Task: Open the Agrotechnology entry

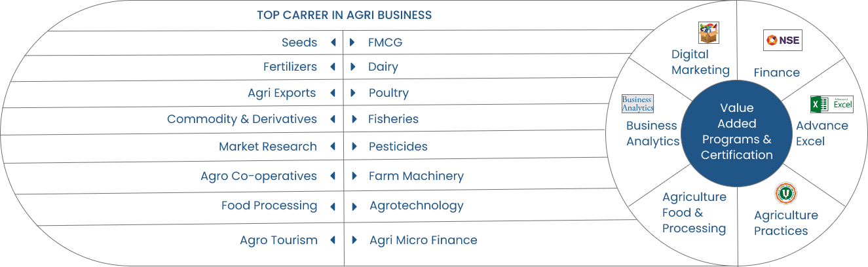Action: 417,205
